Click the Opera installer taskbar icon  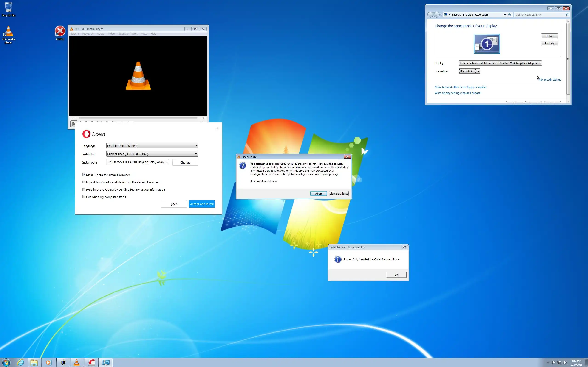click(92, 362)
